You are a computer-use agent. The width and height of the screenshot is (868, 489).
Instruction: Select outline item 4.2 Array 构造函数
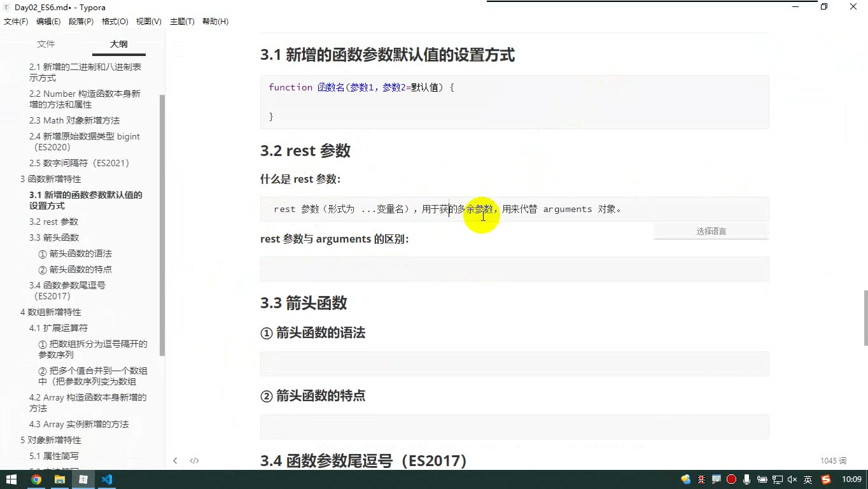tap(88, 403)
